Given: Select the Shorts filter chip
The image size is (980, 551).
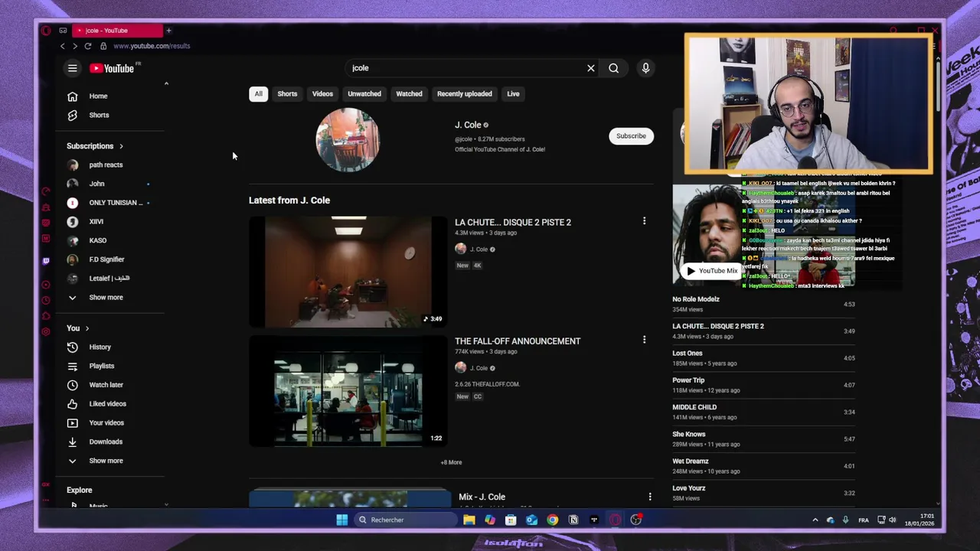Looking at the screenshot, I should [287, 94].
